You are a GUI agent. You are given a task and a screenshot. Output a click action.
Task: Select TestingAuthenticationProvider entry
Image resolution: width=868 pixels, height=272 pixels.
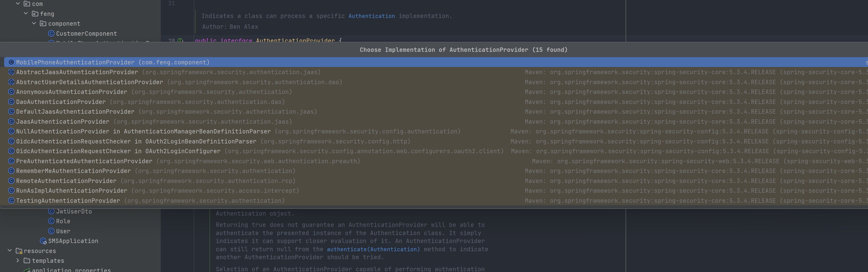coord(436,200)
